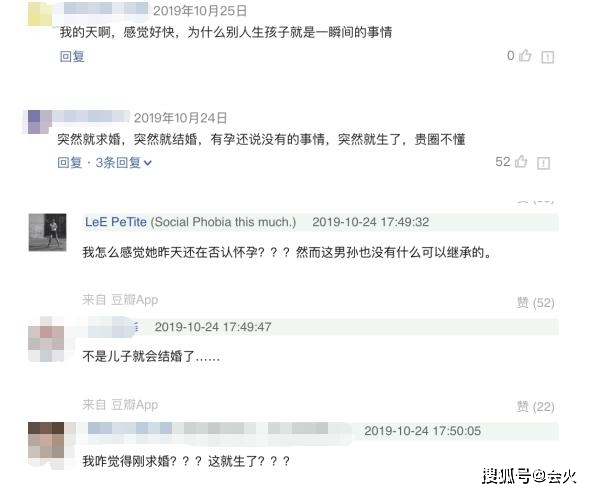Click 来自 豆瓣App under the LeE PeTite post
Viewport: 591px width, 493px height.
tap(120, 300)
